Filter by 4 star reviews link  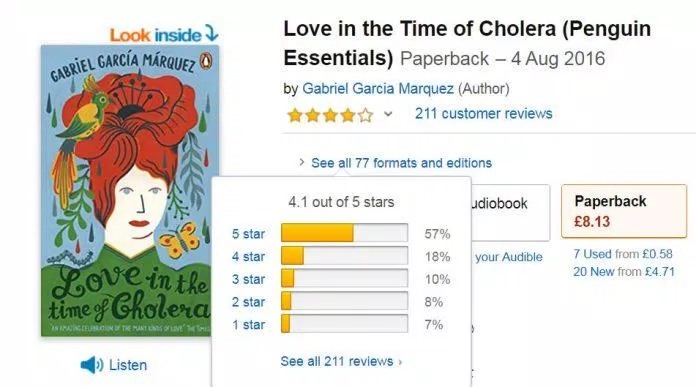pos(248,257)
